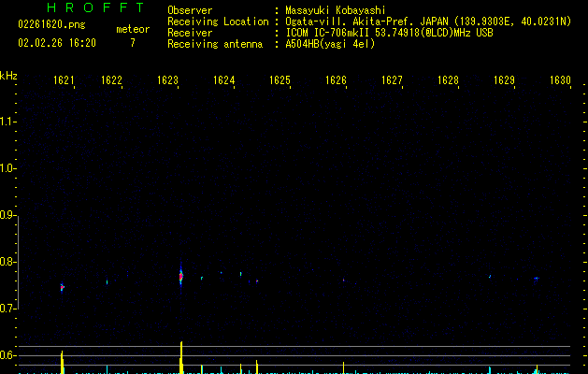Click the 1627 time marker
The height and width of the screenshot is (374, 588).
pos(392,80)
